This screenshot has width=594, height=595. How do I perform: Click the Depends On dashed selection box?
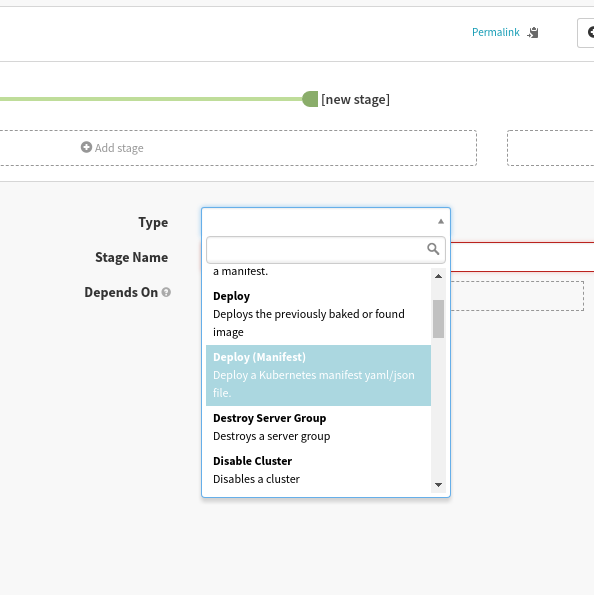pyautogui.click(x=517, y=296)
